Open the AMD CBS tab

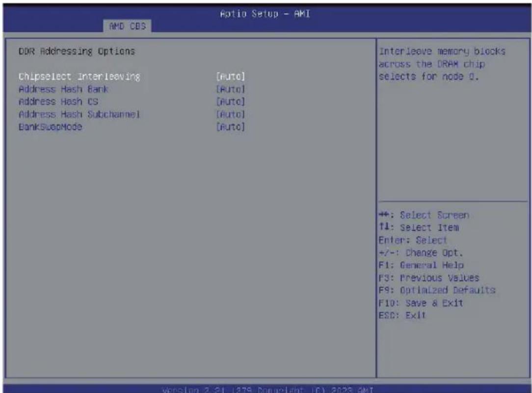point(127,26)
